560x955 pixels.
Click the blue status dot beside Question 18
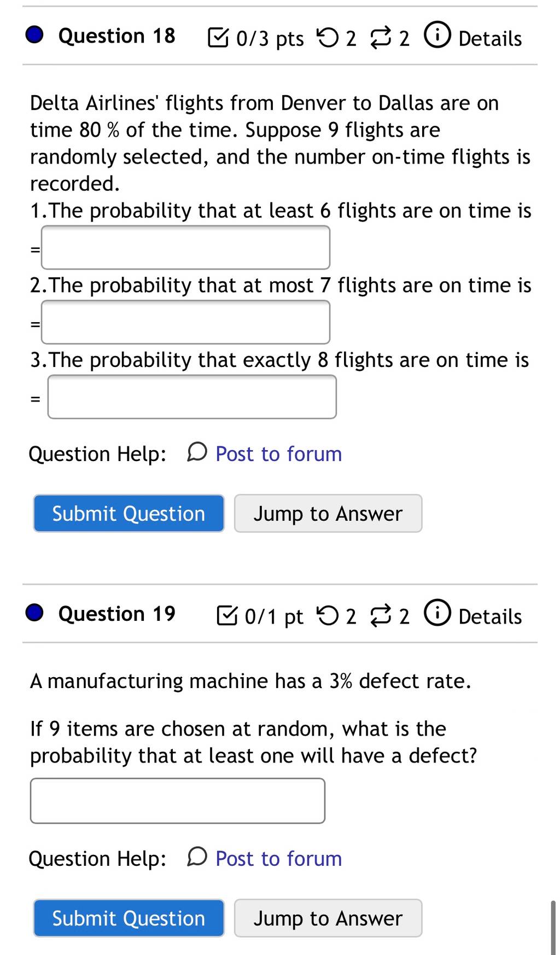point(34,35)
